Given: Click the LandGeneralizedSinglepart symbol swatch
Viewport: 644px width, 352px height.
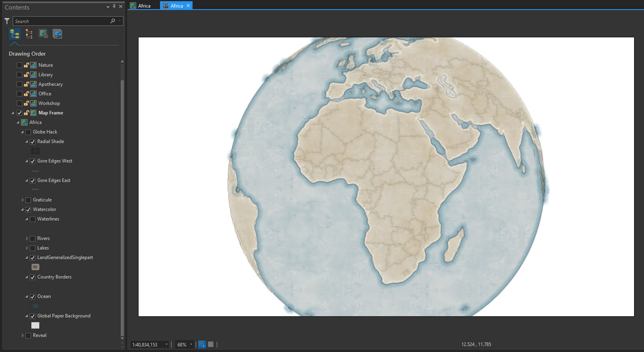Looking at the screenshot, I should (35, 267).
